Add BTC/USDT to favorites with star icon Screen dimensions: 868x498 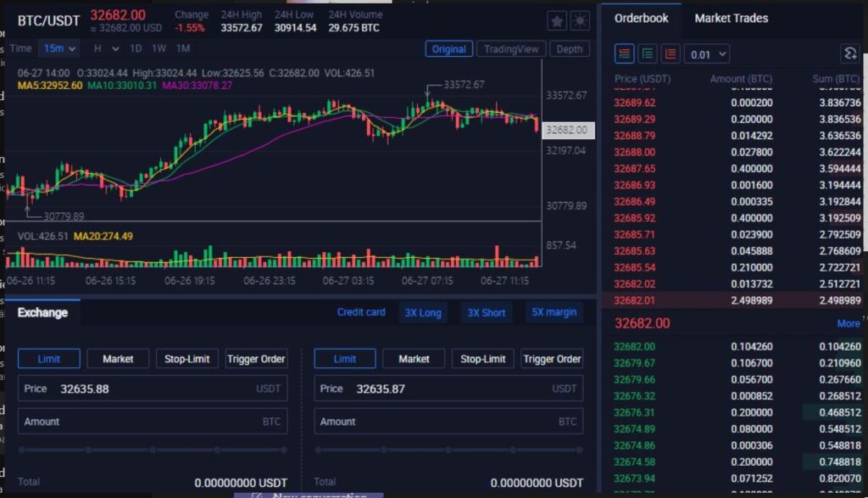click(x=557, y=21)
